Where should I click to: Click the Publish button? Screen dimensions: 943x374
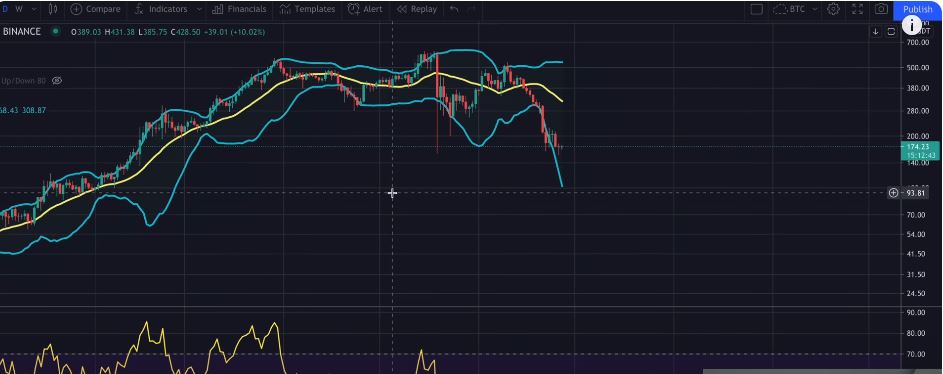(x=917, y=9)
